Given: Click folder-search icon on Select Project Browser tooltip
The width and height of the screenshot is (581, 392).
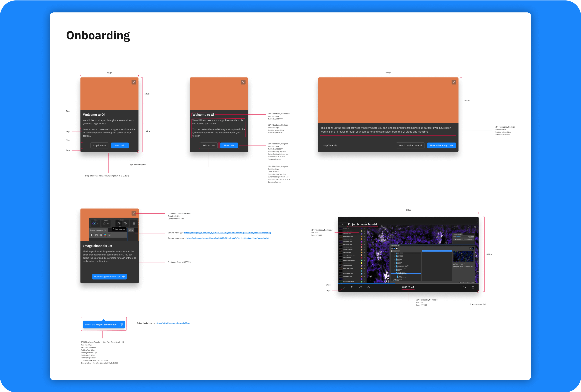Looking at the screenshot, I should [121, 324].
